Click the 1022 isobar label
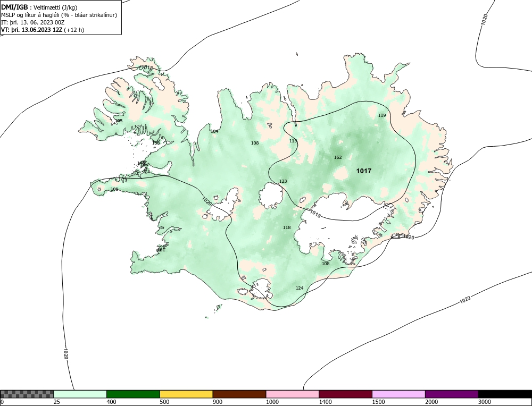The width and height of the screenshot is (532, 406). point(465,300)
